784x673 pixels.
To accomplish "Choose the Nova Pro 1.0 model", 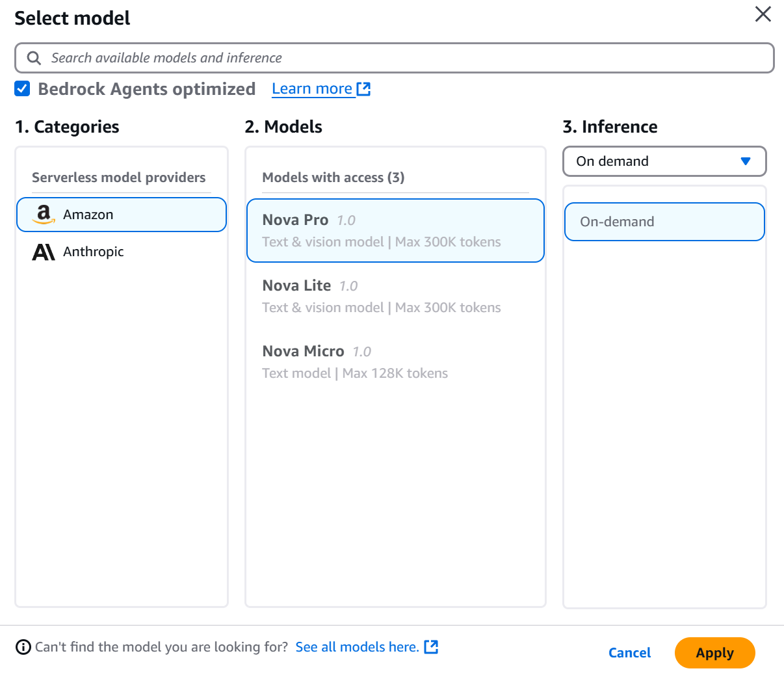I will pos(395,230).
